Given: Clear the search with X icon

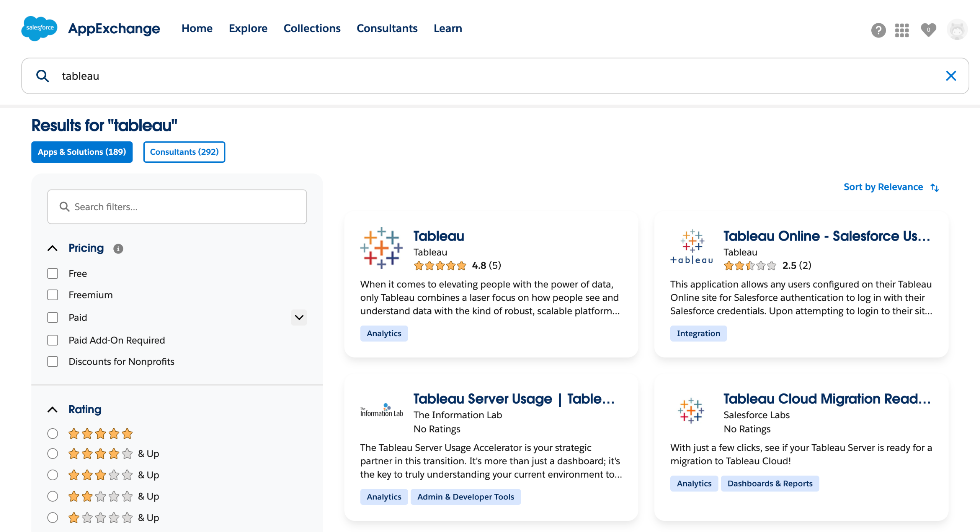Looking at the screenshot, I should click(x=951, y=76).
